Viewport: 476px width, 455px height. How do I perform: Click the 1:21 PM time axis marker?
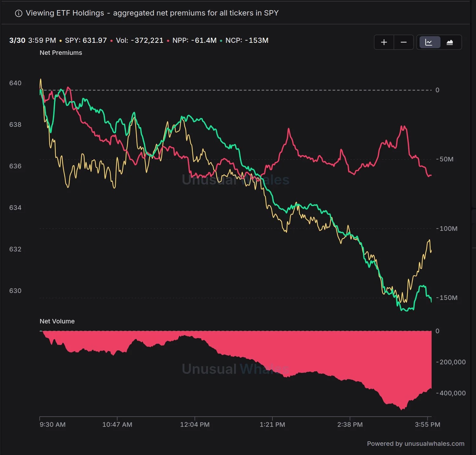[272, 424]
